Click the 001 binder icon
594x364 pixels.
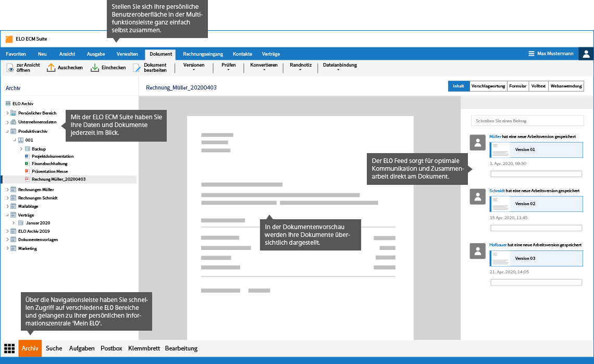tap(21, 140)
